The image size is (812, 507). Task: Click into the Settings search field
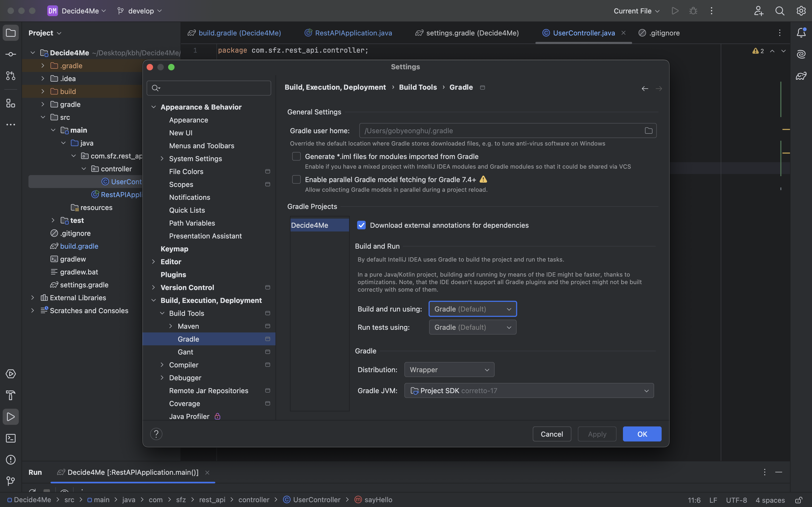(209, 88)
